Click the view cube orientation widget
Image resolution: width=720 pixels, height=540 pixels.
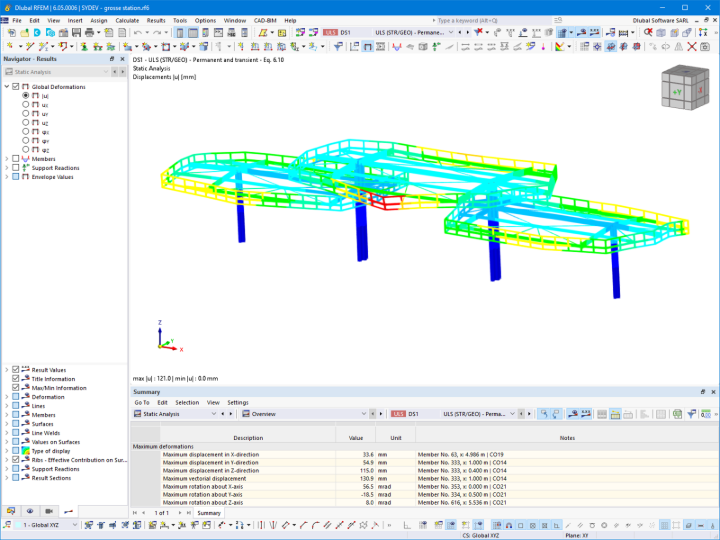685,87
